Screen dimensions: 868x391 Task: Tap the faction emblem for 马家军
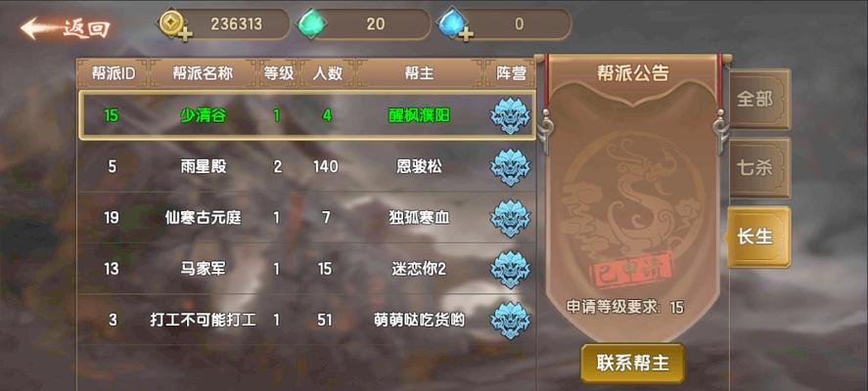click(509, 269)
